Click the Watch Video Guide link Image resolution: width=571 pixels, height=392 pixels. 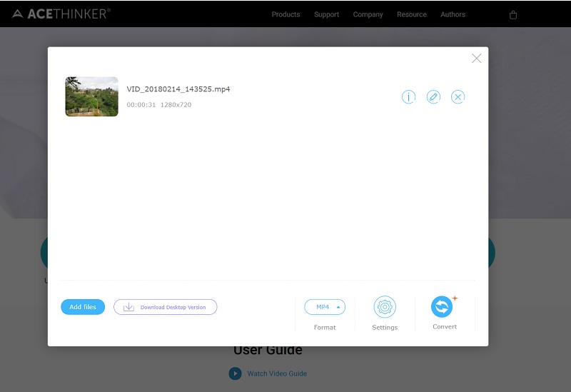pyautogui.click(x=277, y=373)
